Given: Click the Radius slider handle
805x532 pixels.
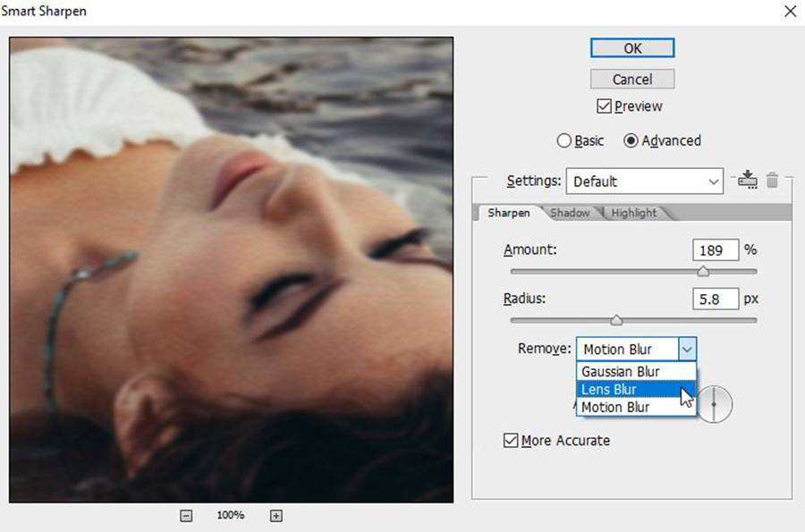Looking at the screenshot, I should [616, 320].
